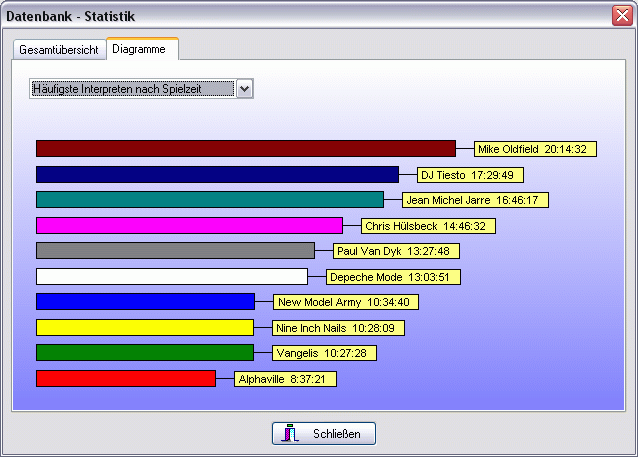This screenshot has height=457, width=638.
Task: Click the label Nine Inch Nails 10:28:09
Action: pos(339,328)
